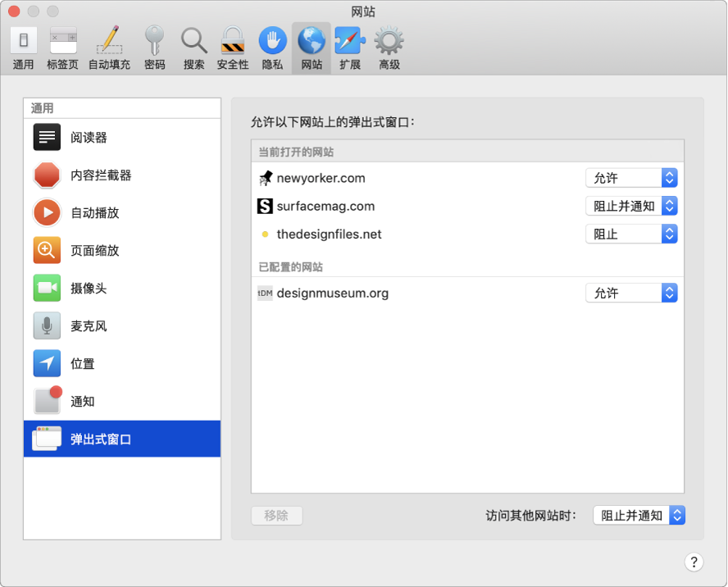Open thedesignfiles.net 阻止 dropdown
The width and height of the screenshot is (728, 587).
coord(631,234)
